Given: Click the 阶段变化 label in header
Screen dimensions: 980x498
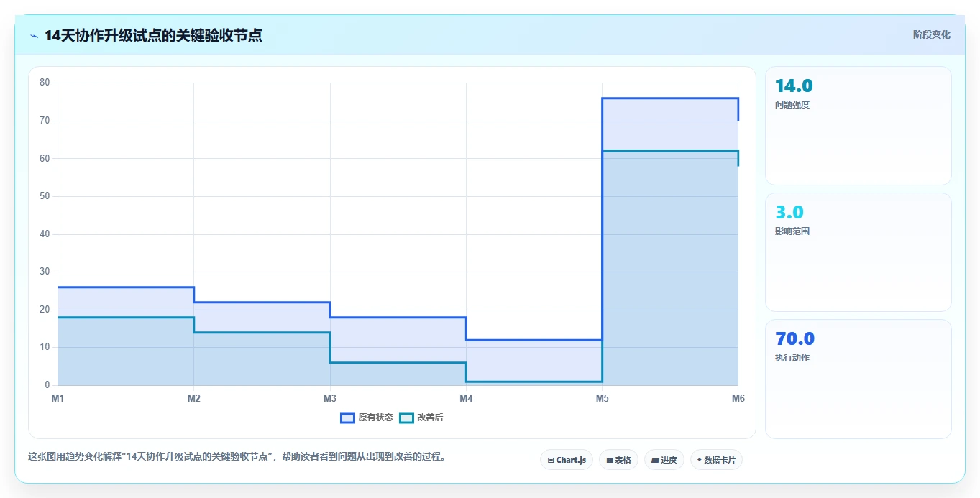Looking at the screenshot, I should (x=932, y=34).
